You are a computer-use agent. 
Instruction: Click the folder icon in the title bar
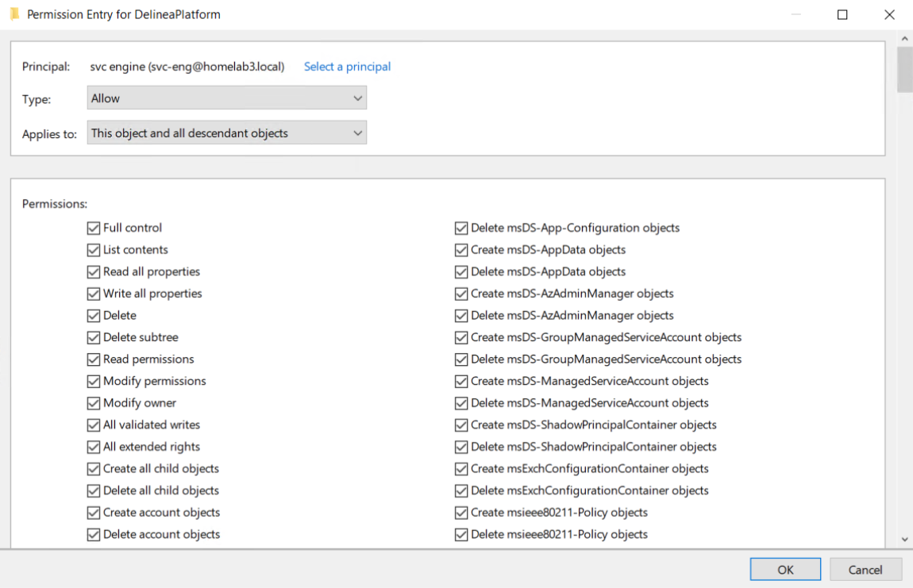click(14, 14)
